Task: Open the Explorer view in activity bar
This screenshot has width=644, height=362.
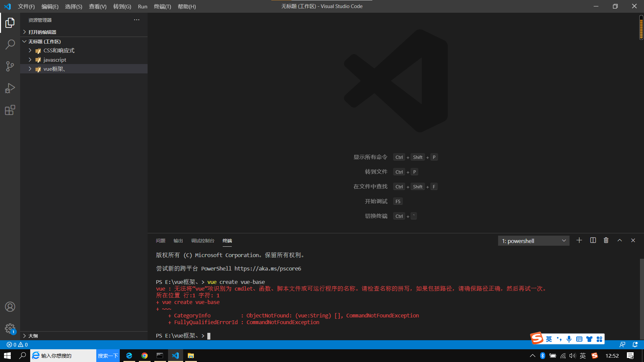Action: (10, 23)
